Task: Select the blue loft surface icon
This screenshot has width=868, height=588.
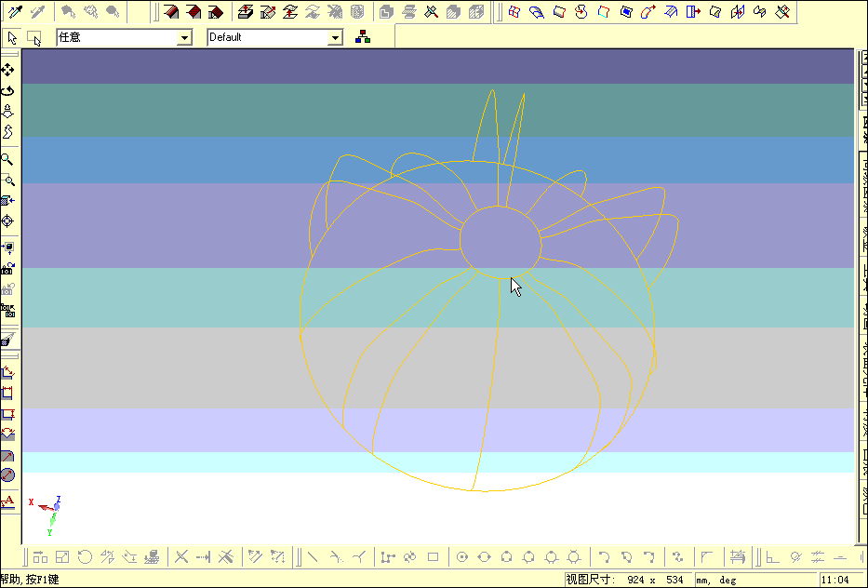Action: pos(537,11)
